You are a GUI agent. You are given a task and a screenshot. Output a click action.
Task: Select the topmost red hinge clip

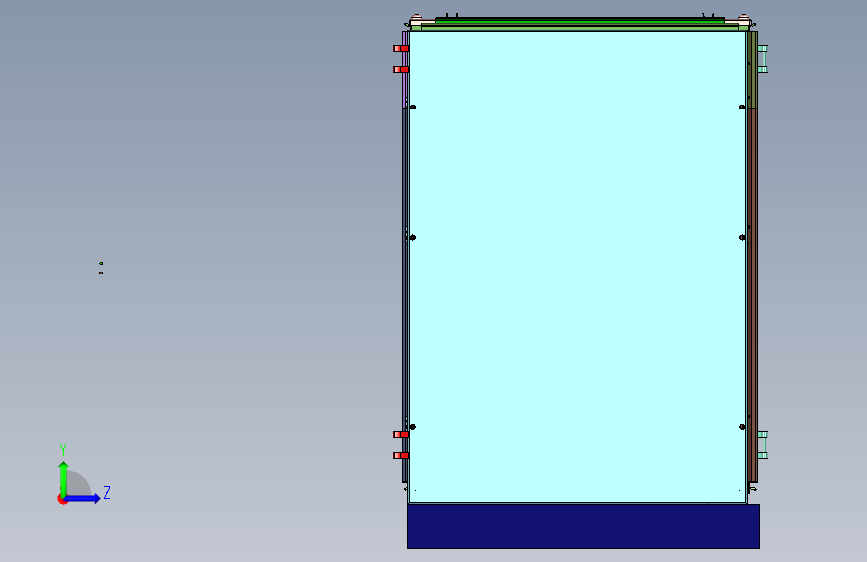[x=401, y=49]
